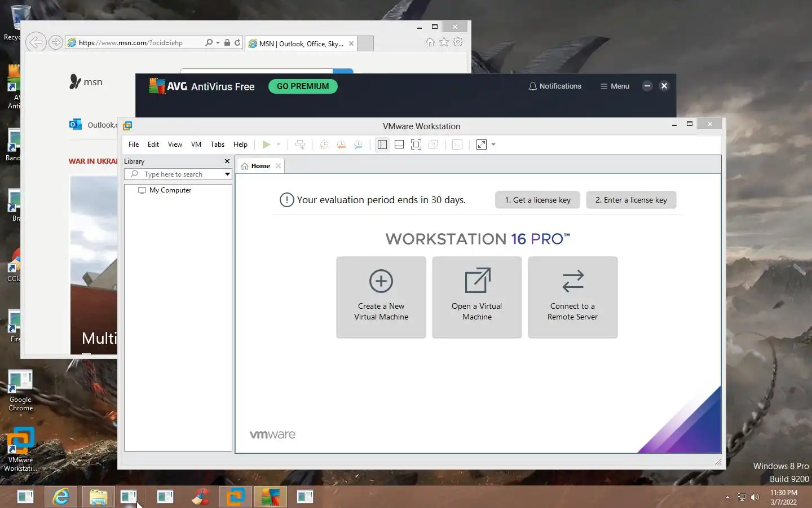Open the AVG Menu
This screenshot has width=812, height=508.
click(x=615, y=86)
